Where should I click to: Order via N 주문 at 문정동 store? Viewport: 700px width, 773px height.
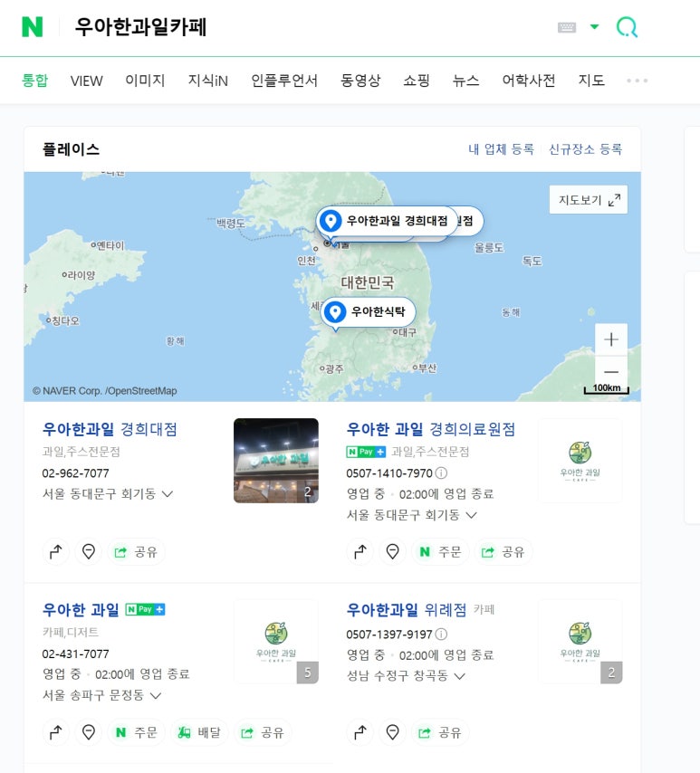tap(136, 732)
